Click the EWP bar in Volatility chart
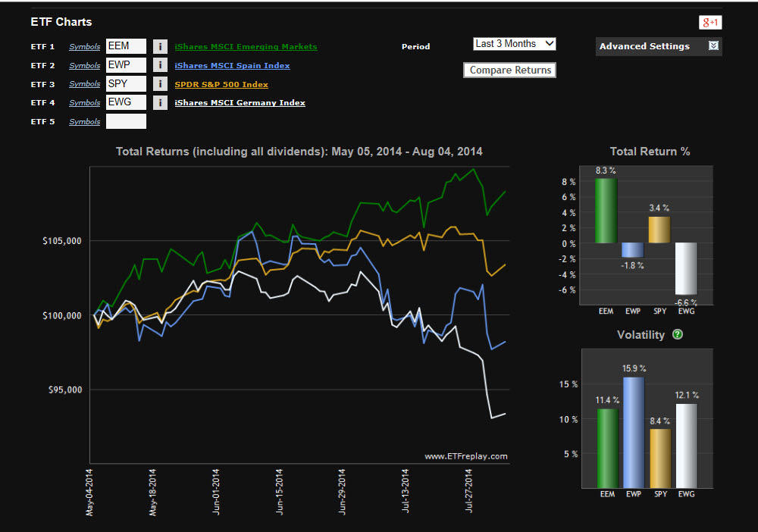The width and height of the screenshot is (758, 532). click(634, 432)
